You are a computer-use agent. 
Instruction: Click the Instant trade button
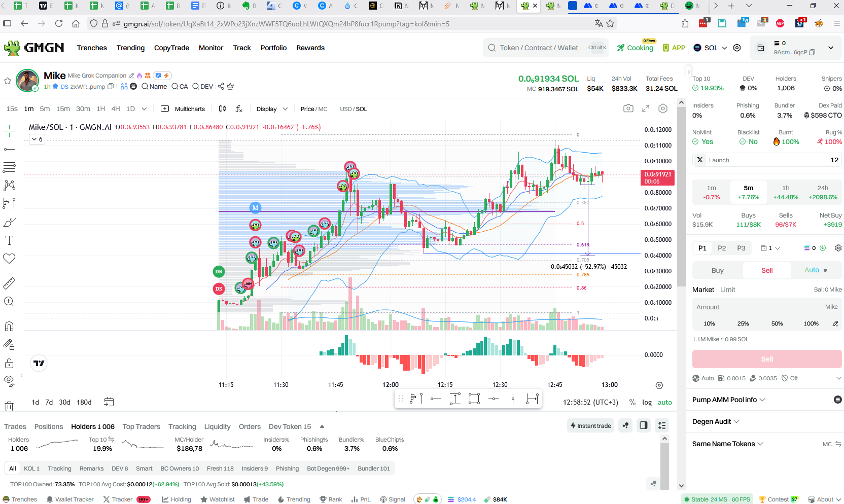point(590,425)
